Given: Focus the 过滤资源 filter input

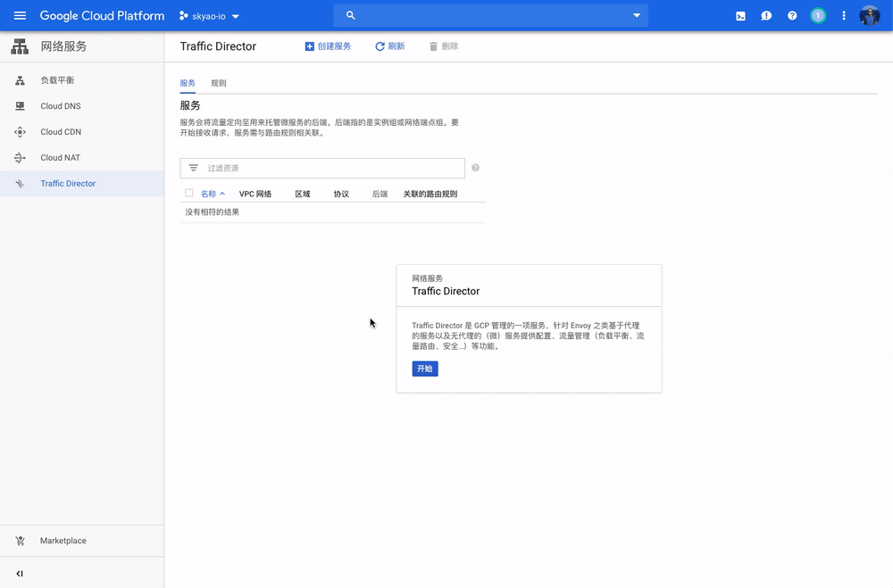Looking at the screenshot, I should 322,168.
